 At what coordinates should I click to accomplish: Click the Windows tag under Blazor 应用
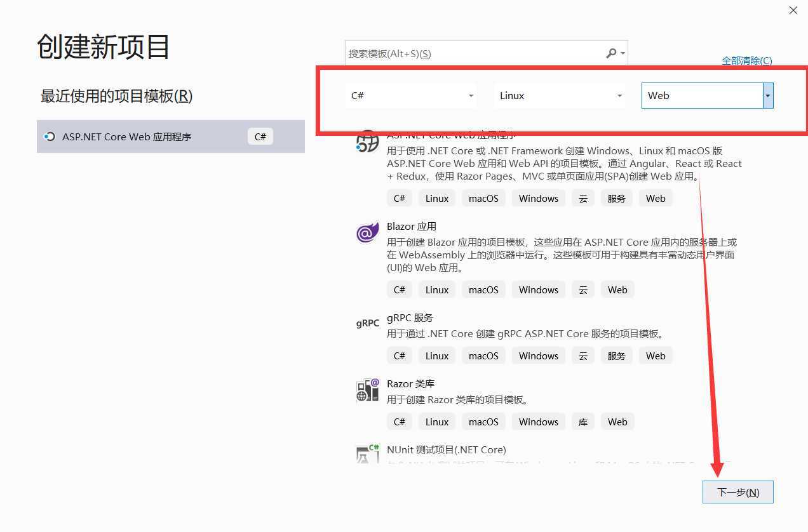[x=539, y=289]
